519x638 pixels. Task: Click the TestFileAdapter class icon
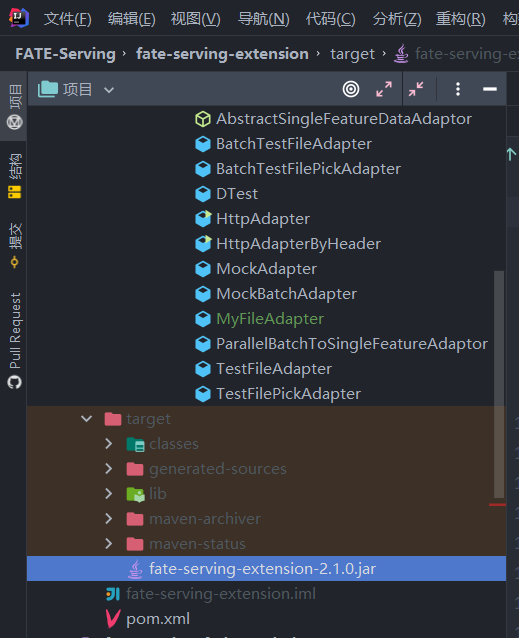tap(203, 369)
